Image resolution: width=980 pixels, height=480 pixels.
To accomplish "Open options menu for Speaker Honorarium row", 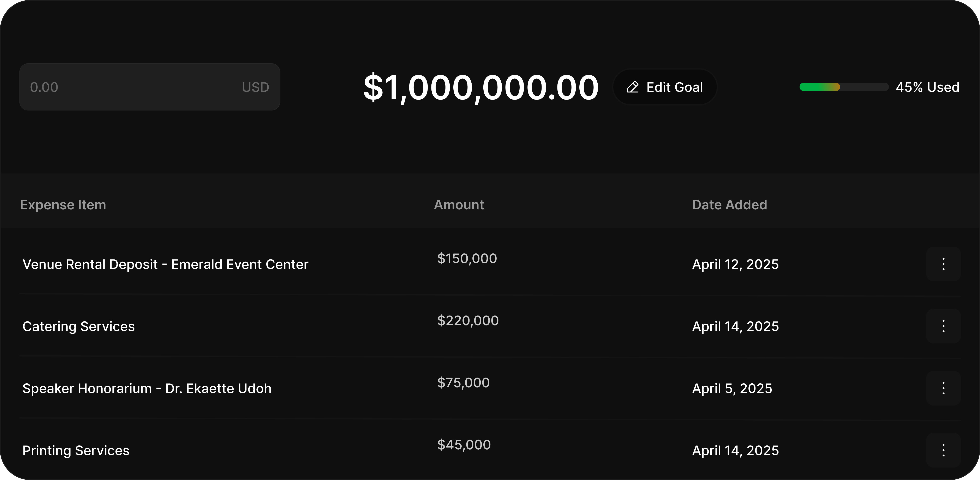I will [943, 388].
